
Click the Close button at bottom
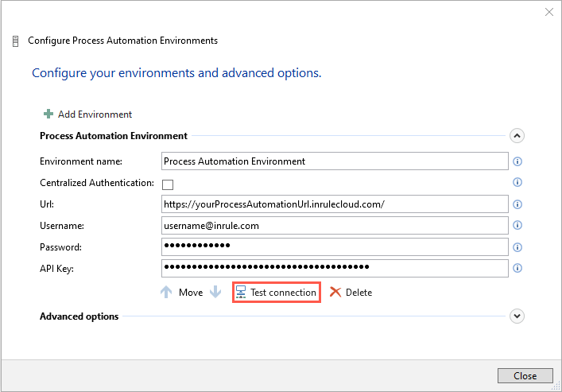525,376
